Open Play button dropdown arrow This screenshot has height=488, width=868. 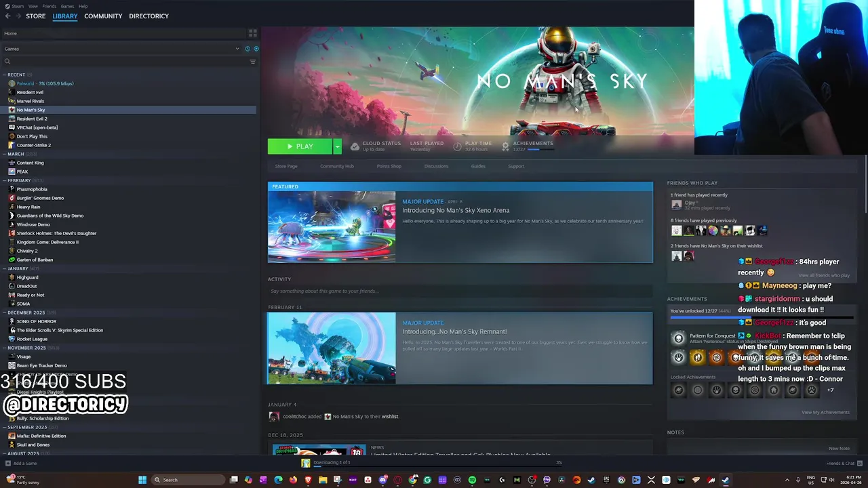pyautogui.click(x=337, y=146)
